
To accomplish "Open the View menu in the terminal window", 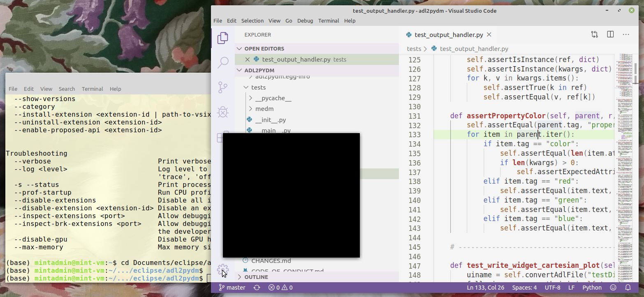I will point(46,89).
